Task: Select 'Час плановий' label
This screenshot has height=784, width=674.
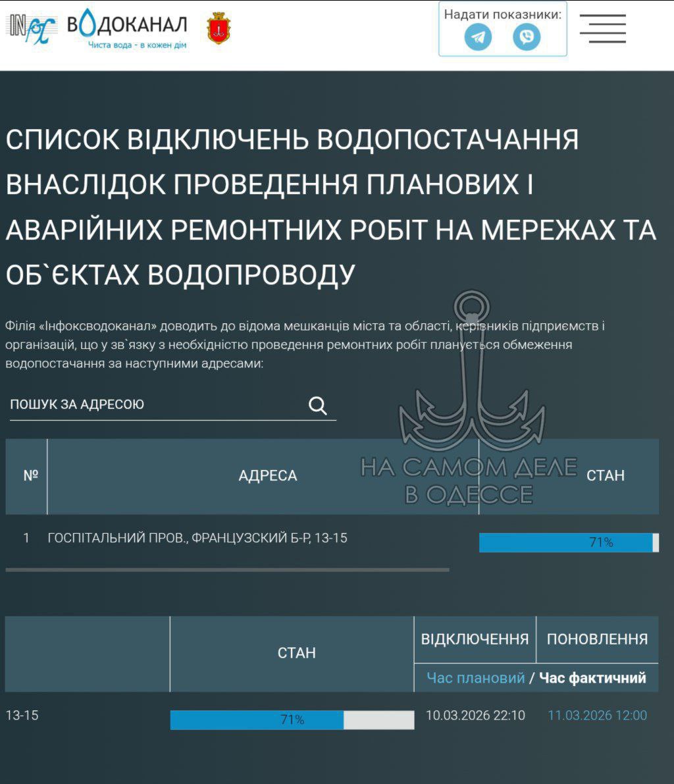Action: pyautogui.click(x=475, y=678)
